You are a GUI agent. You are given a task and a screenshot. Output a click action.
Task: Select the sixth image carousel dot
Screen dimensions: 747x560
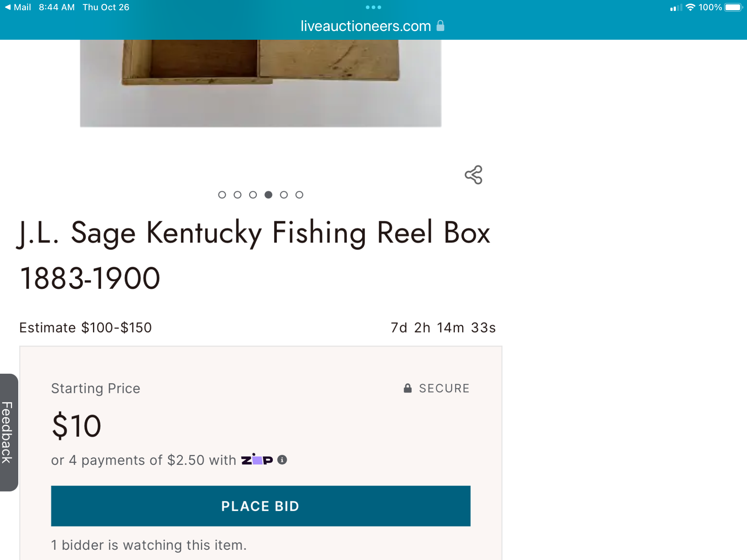click(x=299, y=195)
